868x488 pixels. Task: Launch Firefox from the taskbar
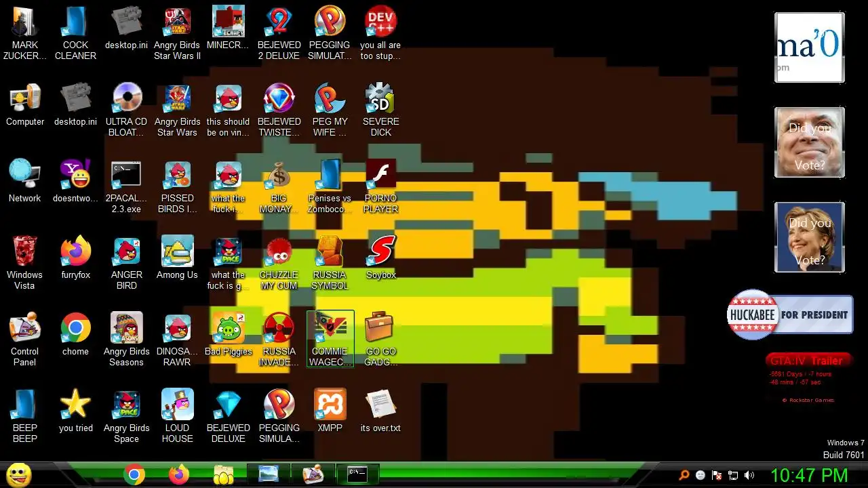tap(179, 475)
